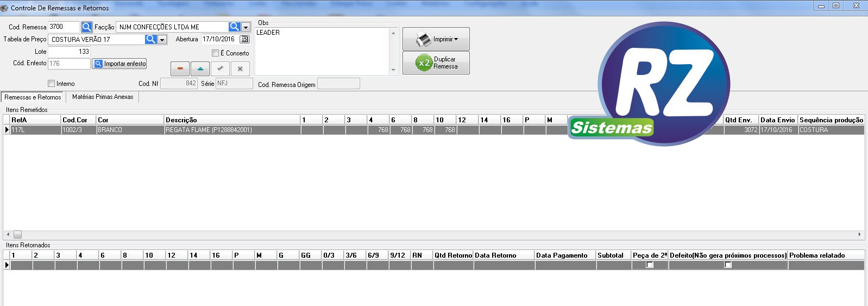868x306 pixels.
Task: Expand the Facção dropdown list
Action: (x=246, y=27)
